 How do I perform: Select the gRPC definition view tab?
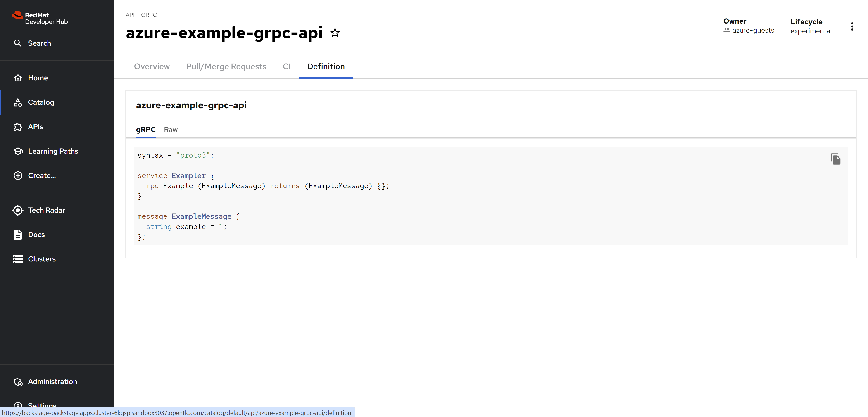pos(145,130)
